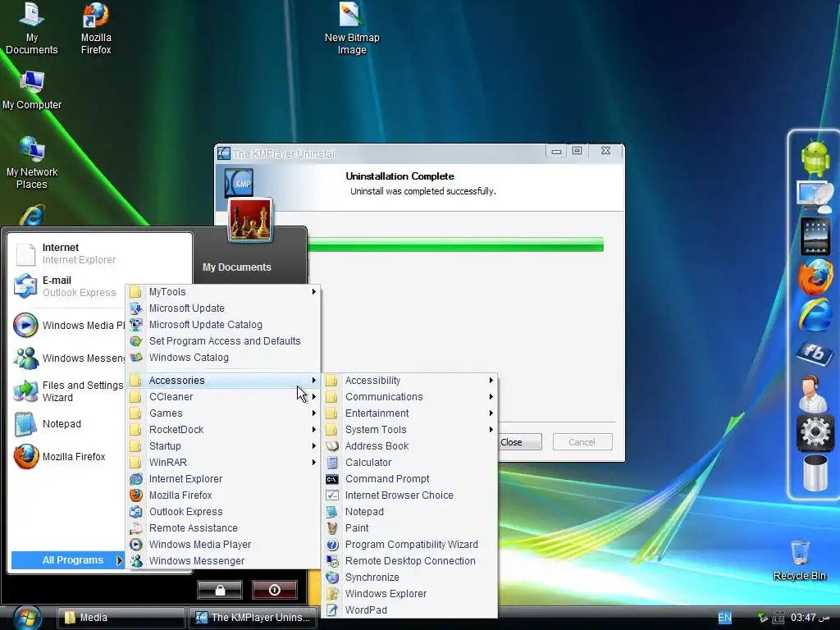Expand the Startup folder

pyautogui.click(x=223, y=446)
